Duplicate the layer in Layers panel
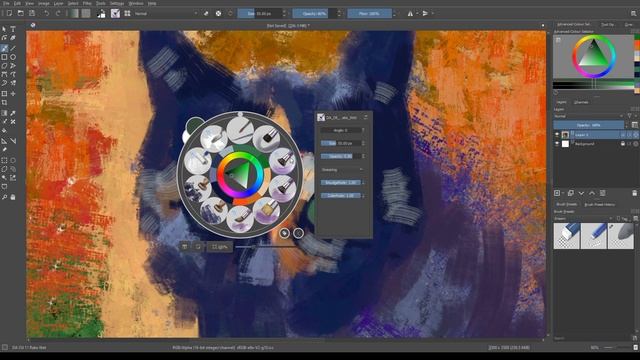Image resolution: width=640 pixels, height=360 pixels. (571, 193)
